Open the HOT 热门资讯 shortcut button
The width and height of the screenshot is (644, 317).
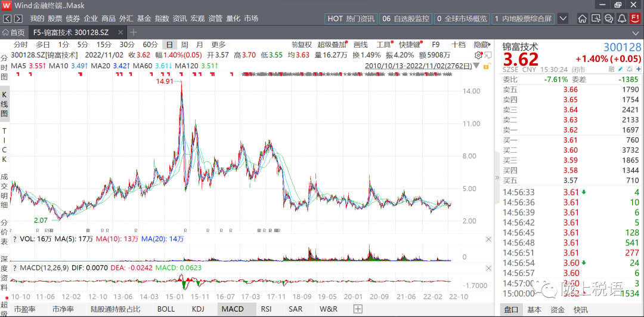(352, 19)
